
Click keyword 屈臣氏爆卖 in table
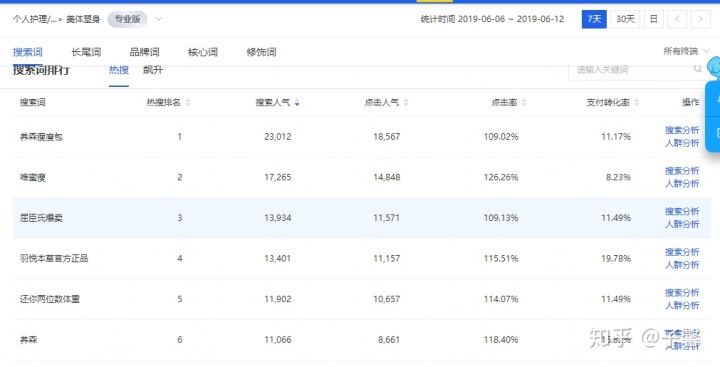point(41,218)
